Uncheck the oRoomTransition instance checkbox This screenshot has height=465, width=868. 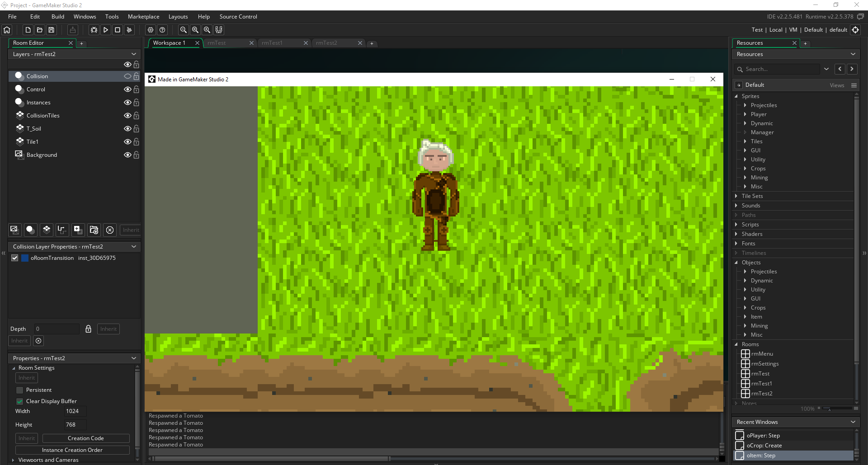(x=15, y=258)
